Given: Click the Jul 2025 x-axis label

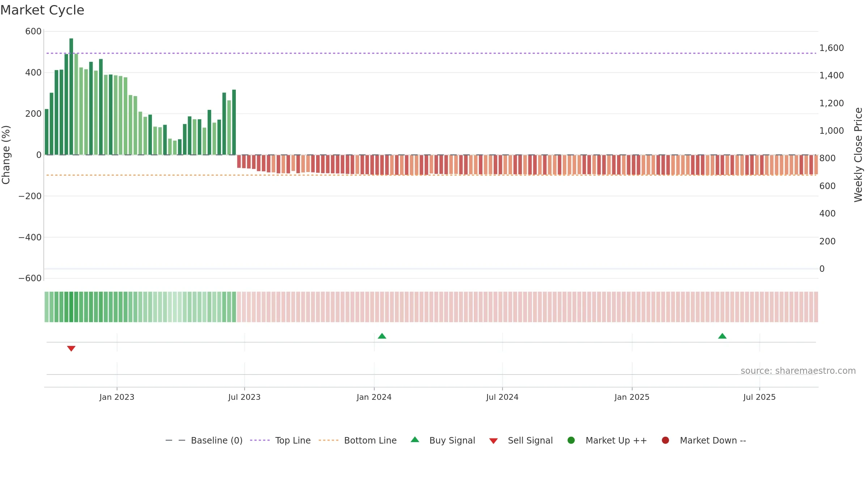Looking at the screenshot, I should point(759,397).
